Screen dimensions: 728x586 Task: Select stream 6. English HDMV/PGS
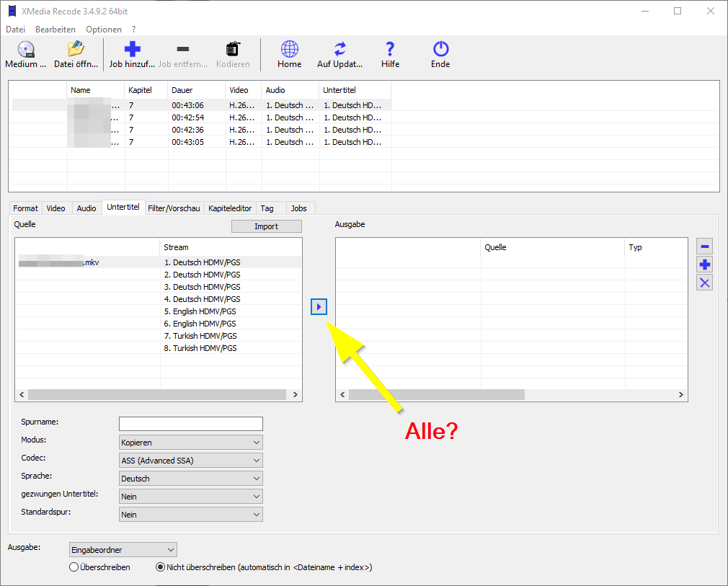point(200,324)
